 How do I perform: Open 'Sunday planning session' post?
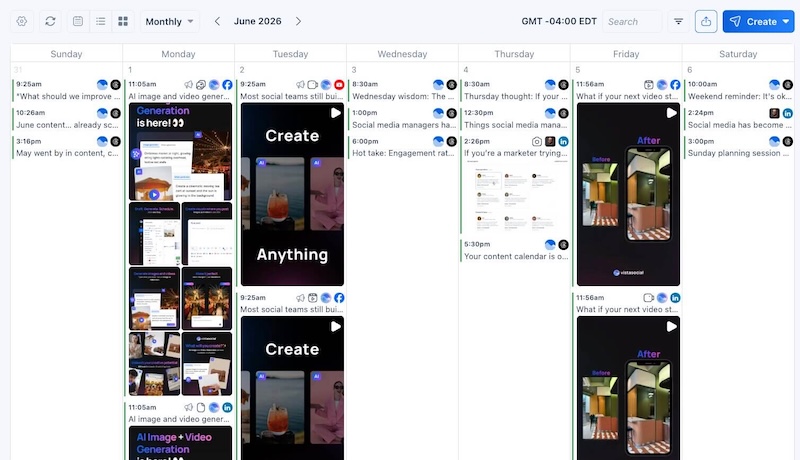738,154
